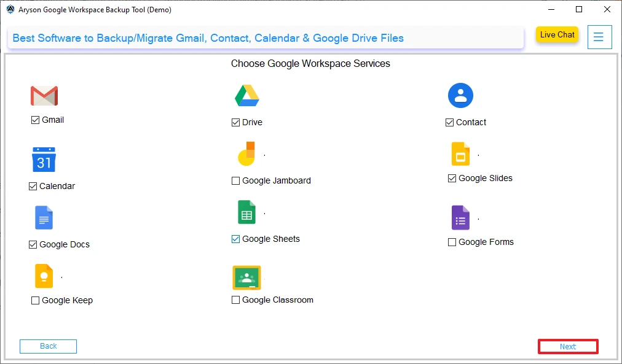Go back with the Back button
622x364 pixels.
pos(49,346)
